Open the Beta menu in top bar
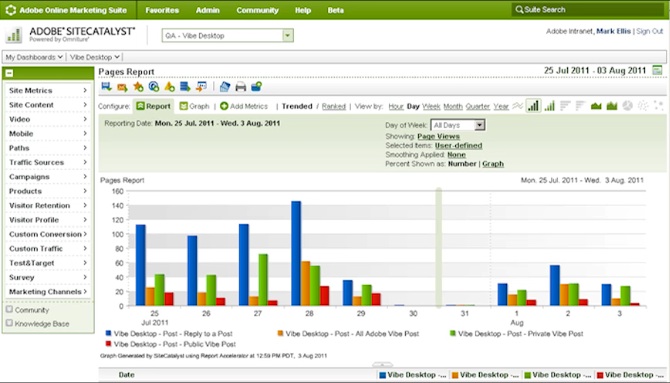 coord(335,10)
